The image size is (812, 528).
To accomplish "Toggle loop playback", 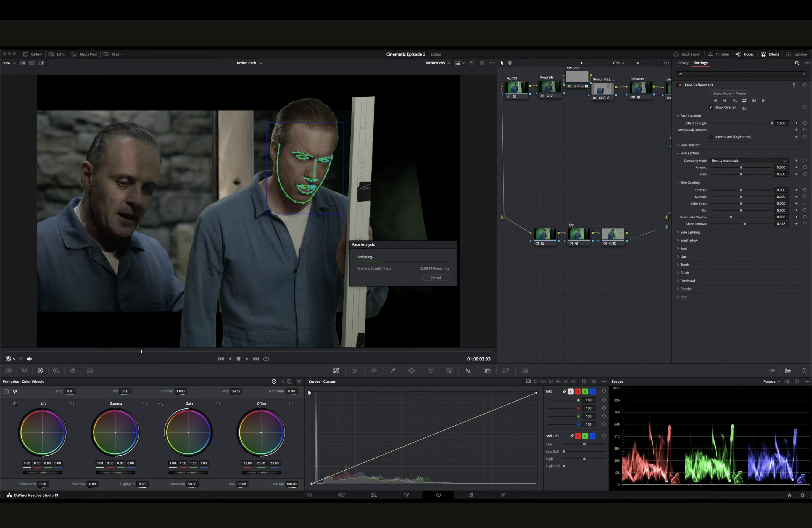I will (x=267, y=359).
